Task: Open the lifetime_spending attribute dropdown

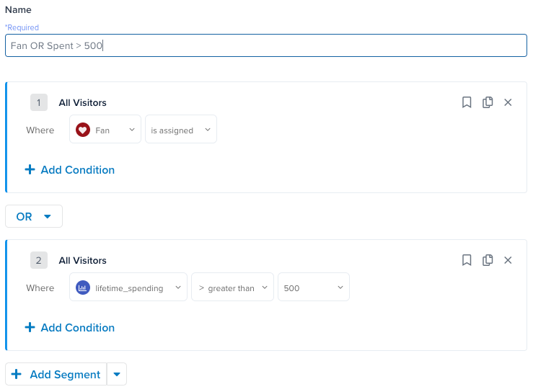Action: pyautogui.click(x=128, y=288)
